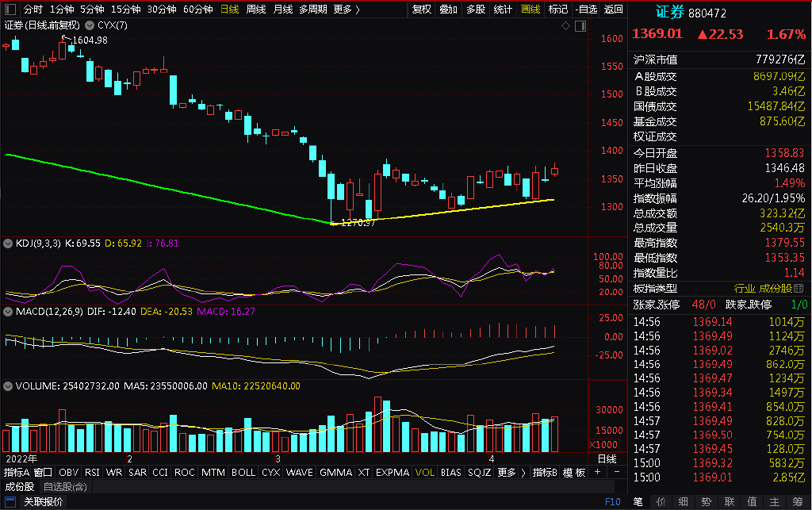Click the F10 info link
Image resolution: width=812 pixels, height=510 pixels.
coord(613,502)
